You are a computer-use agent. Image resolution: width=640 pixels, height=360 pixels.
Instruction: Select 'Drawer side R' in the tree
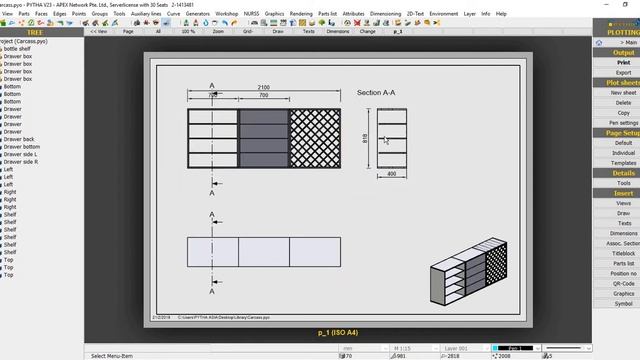point(21,162)
